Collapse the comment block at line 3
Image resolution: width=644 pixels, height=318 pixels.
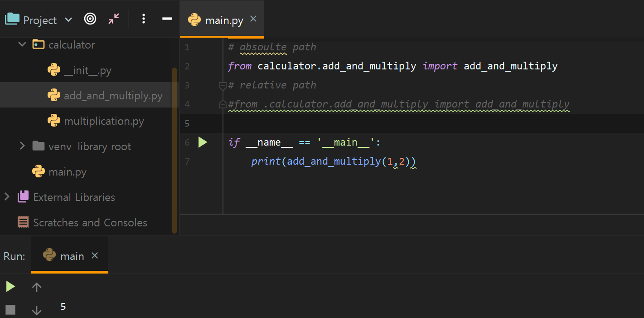(x=223, y=85)
